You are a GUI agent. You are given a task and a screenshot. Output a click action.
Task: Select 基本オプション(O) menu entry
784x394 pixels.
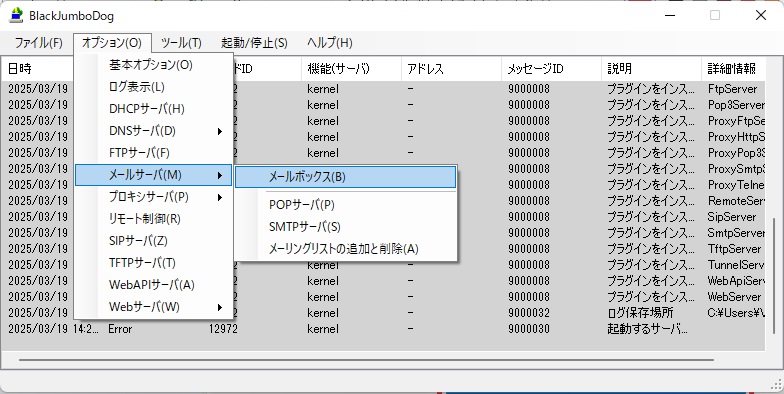click(154, 65)
